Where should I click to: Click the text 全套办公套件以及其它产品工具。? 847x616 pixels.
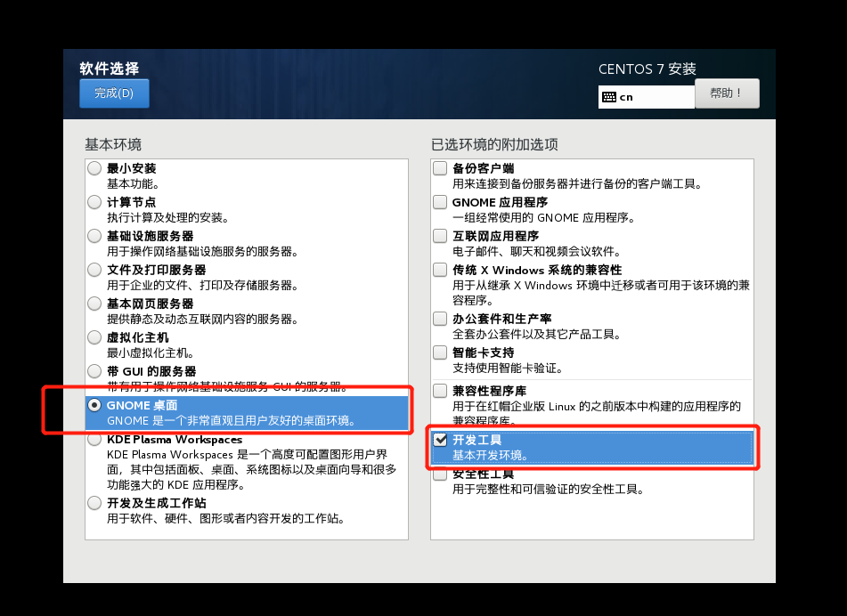pos(537,334)
